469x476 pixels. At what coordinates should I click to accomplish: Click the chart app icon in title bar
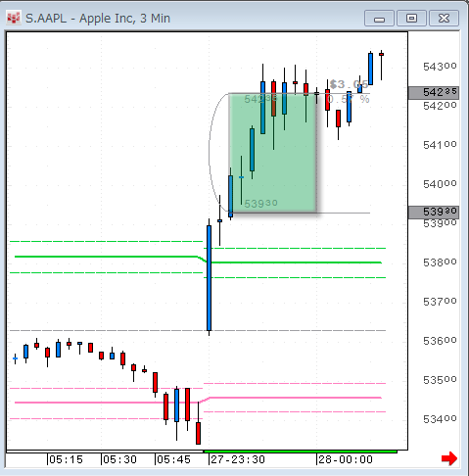click(14, 18)
